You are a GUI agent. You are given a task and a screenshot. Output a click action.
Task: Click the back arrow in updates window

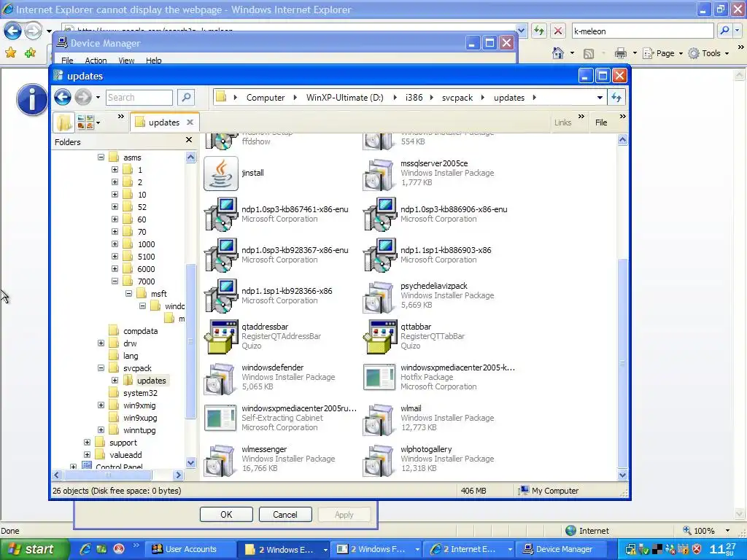click(x=63, y=98)
